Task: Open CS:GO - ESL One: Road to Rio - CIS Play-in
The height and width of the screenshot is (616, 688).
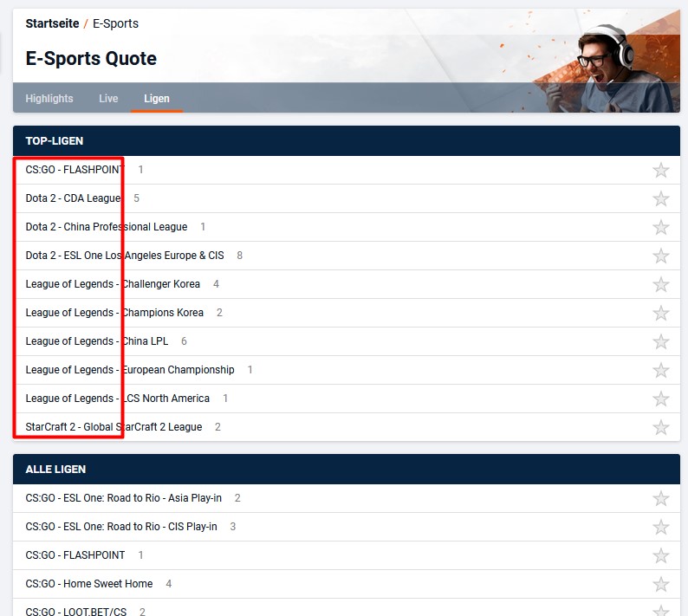Action: click(x=121, y=527)
